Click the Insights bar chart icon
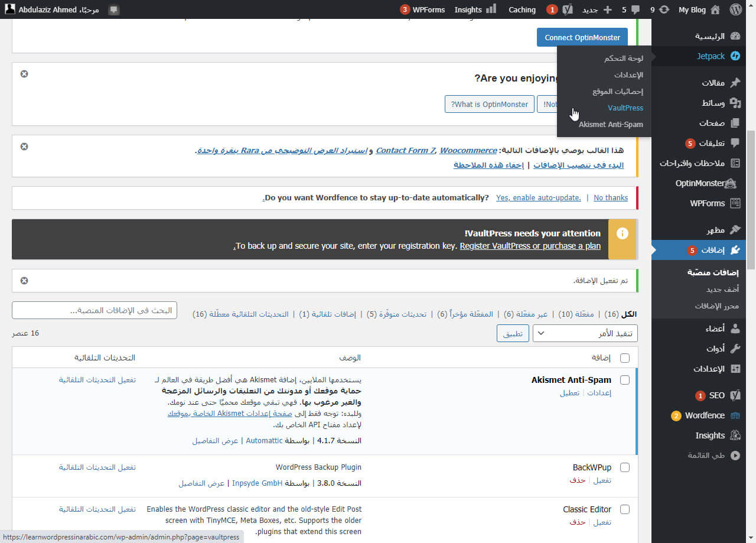This screenshot has height=543, width=756. (x=491, y=9)
